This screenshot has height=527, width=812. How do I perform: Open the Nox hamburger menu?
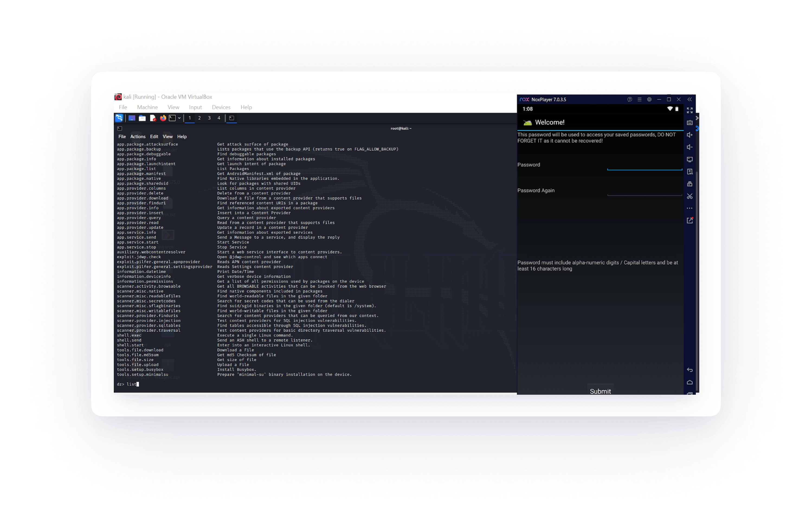click(x=639, y=99)
